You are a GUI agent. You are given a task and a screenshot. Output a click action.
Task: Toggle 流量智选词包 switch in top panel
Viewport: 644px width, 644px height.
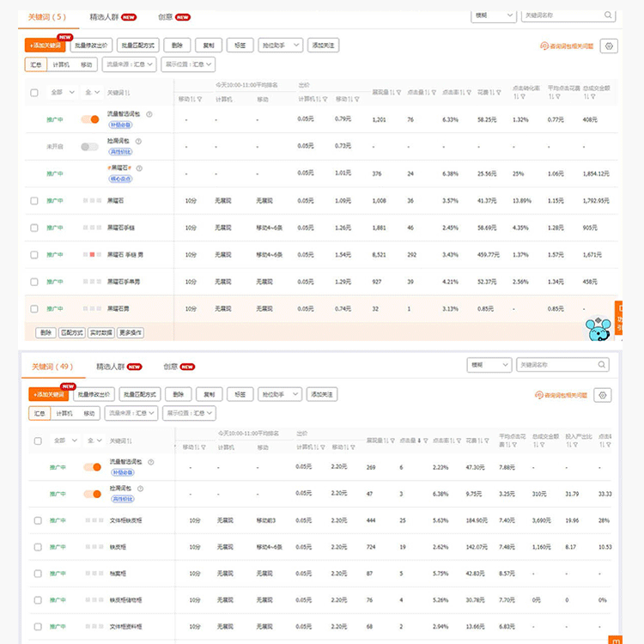[90, 119]
